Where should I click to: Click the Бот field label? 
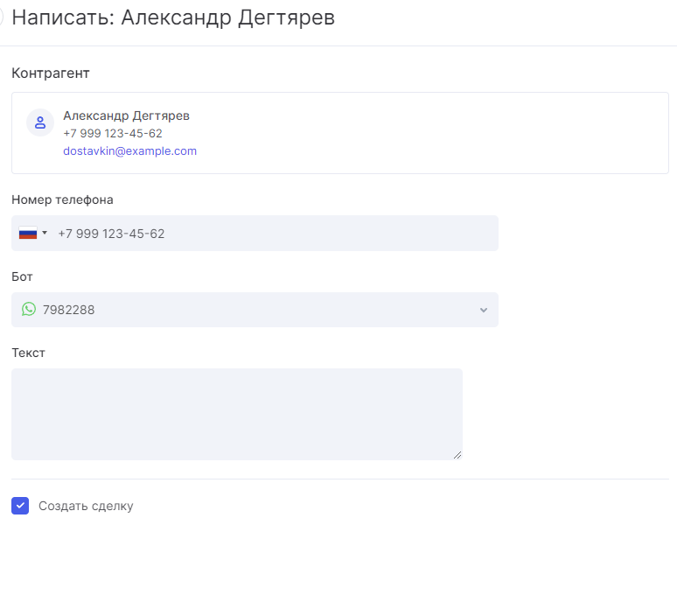(22, 276)
